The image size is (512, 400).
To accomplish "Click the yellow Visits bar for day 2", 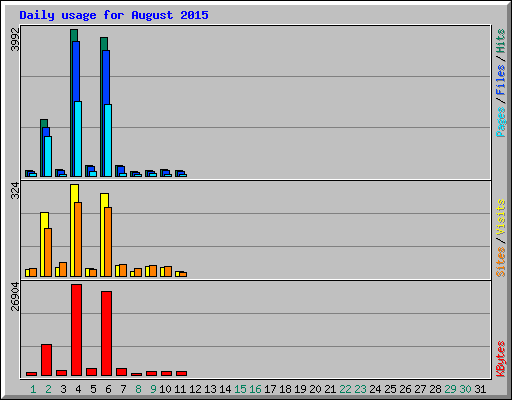I will point(44,244).
